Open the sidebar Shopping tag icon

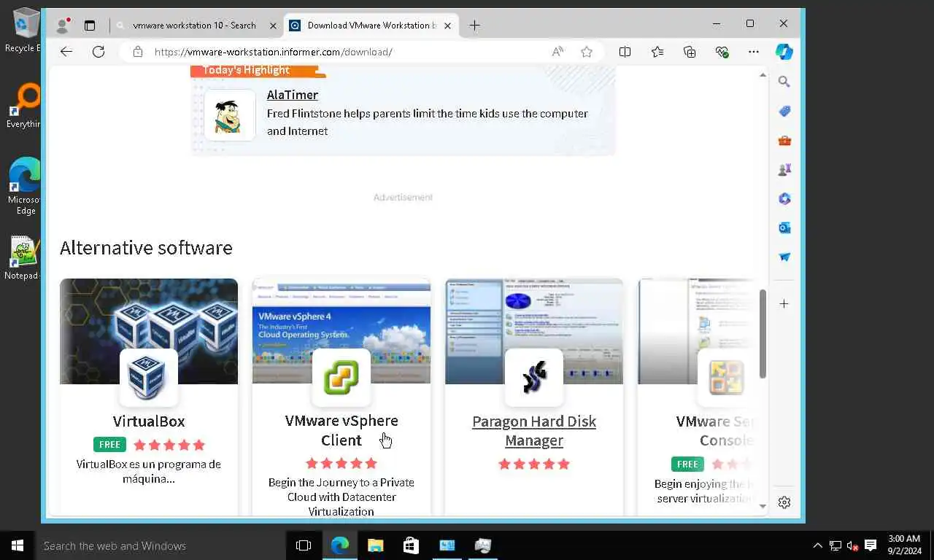(784, 111)
